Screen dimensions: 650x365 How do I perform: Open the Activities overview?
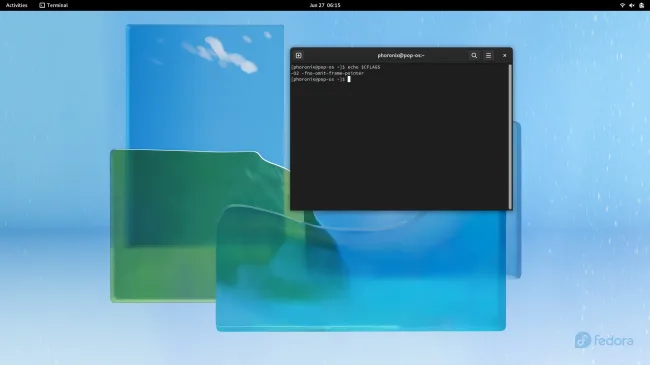[x=17, y=5]
